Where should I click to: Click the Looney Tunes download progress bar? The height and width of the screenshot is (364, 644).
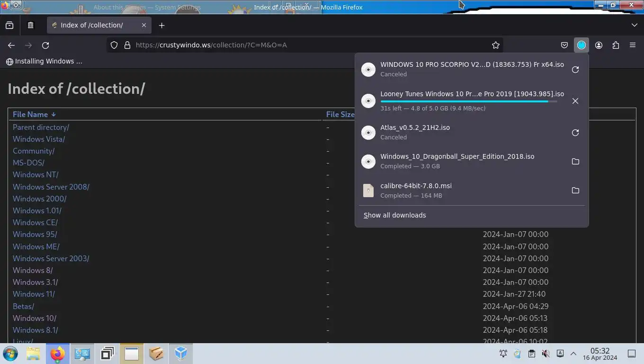point(469,101)
